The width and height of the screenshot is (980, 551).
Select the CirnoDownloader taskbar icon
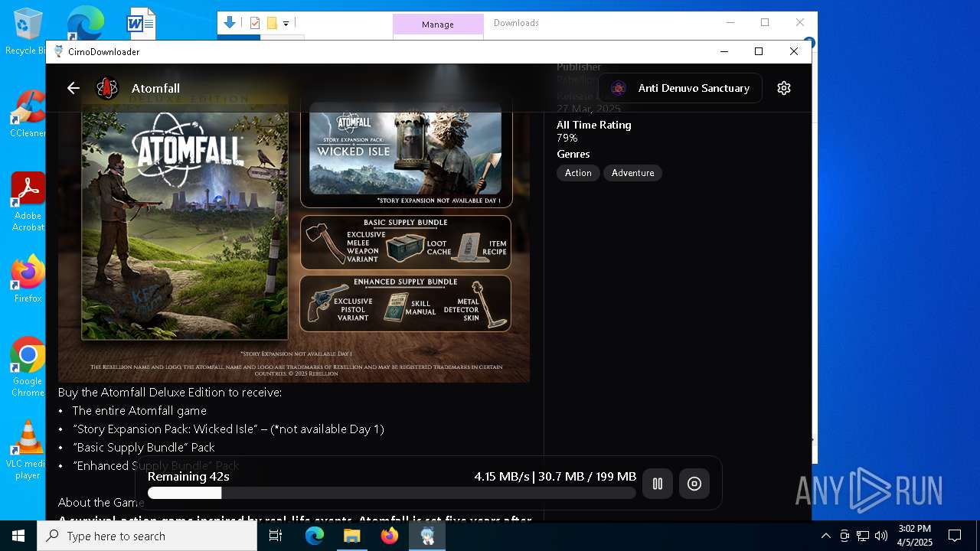427,536
